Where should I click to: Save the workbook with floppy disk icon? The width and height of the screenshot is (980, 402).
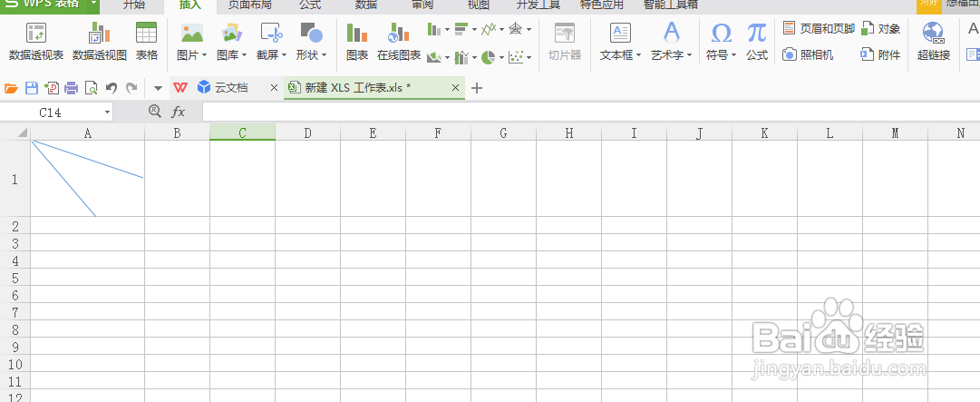31,88
